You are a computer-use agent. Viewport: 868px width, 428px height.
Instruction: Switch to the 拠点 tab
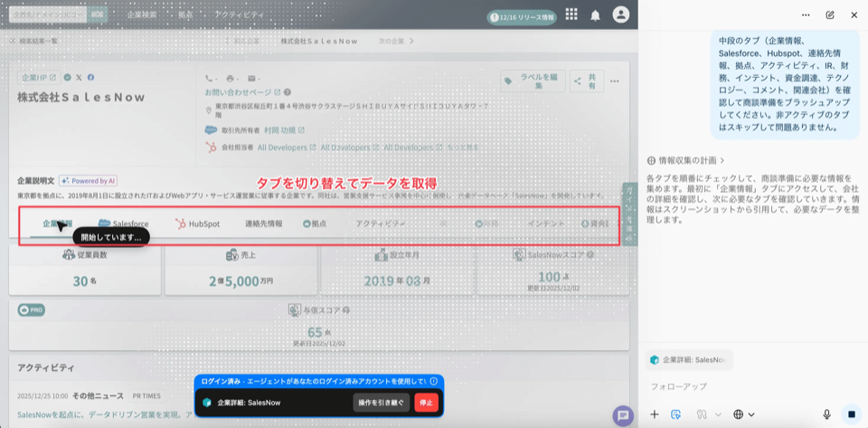[315, 224]
